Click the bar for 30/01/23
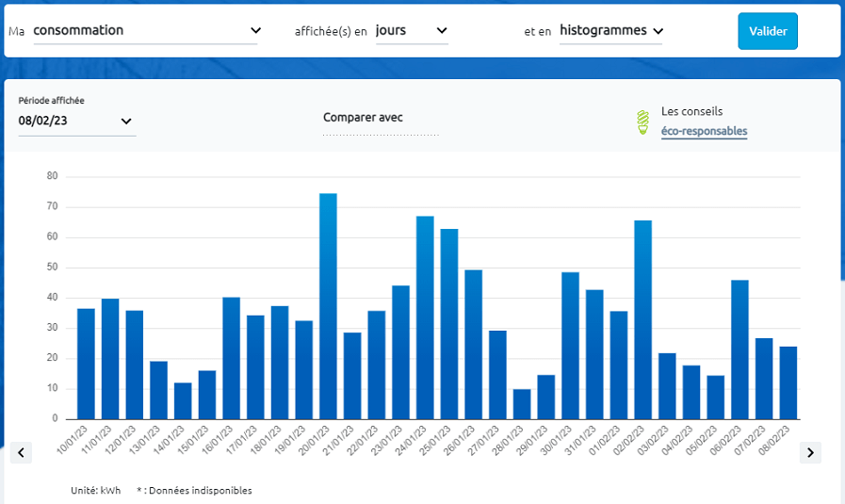Image resolution: width=845 pixels, height=504 pixels. pos(570,346)
